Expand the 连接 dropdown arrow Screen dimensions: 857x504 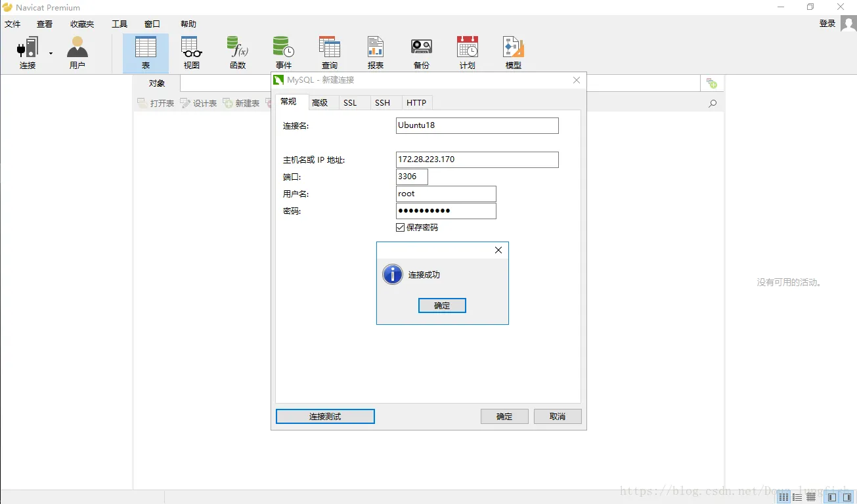tap(51, 53)
